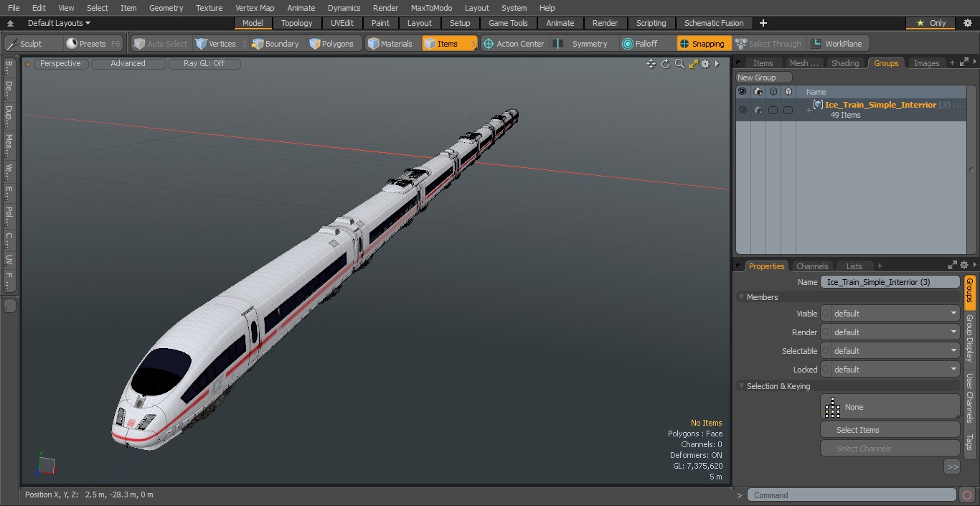The image size is (980, 506).
Task: Maximize the Properties panel with its arrows icon
Action: click(953, 265)
